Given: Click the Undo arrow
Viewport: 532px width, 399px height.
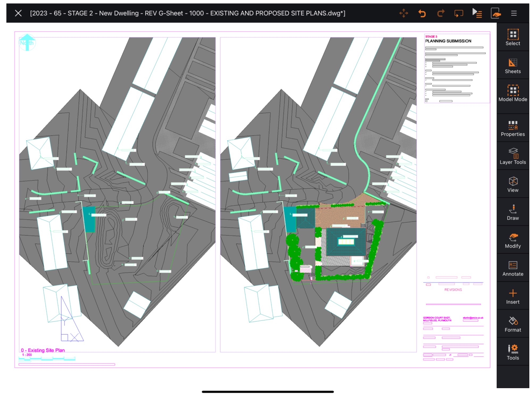Looking at the screenshot, I should point(422,13).
